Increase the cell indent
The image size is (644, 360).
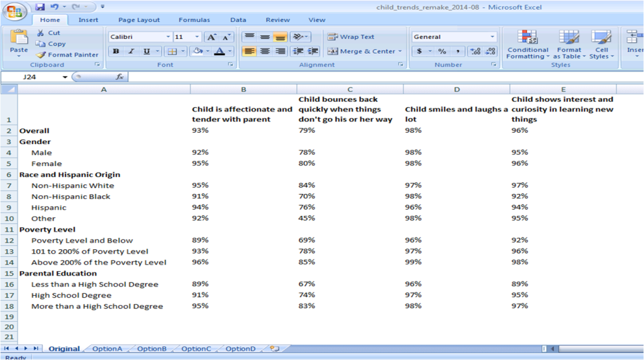point(313,52)
